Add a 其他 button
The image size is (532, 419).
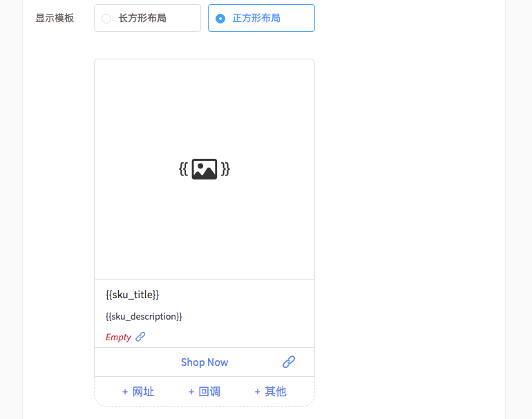270,391
